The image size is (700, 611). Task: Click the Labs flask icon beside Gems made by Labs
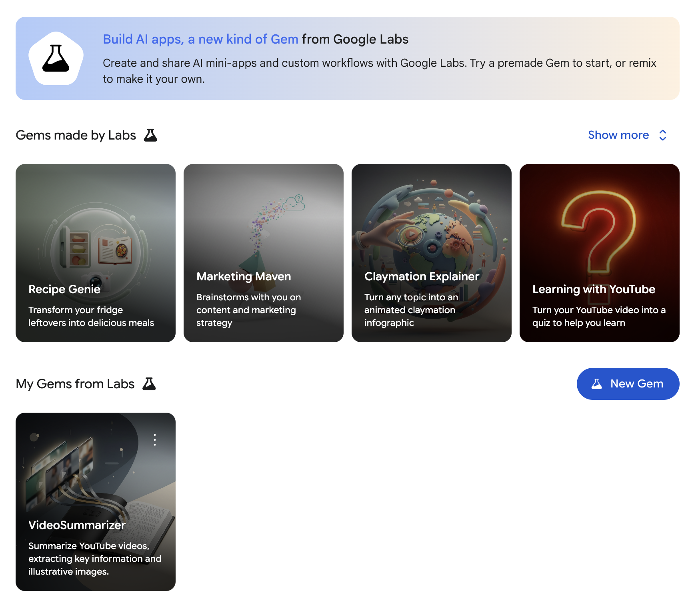[150, 135]
